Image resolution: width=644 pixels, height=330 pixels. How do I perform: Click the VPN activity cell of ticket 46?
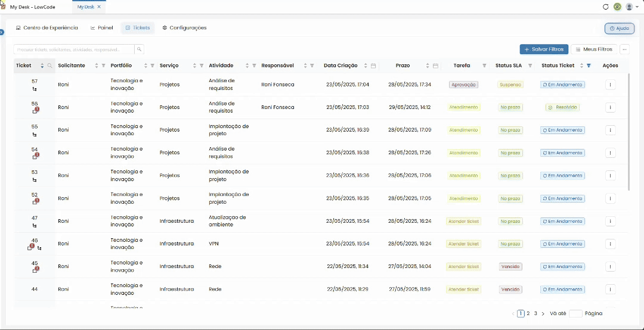[213, 244]
